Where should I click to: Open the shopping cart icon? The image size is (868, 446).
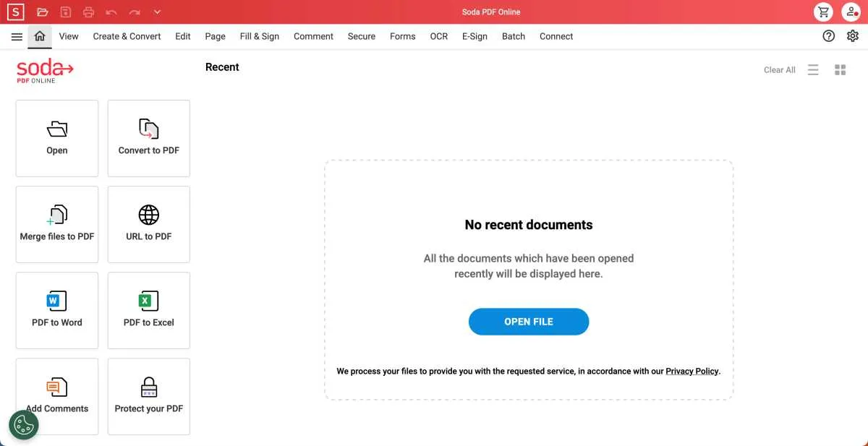point(823,12)
